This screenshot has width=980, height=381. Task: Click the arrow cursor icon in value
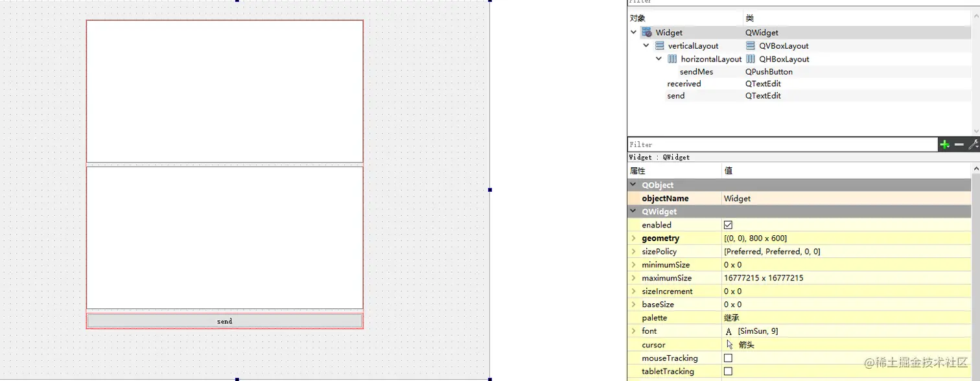(x=730, y=345)
